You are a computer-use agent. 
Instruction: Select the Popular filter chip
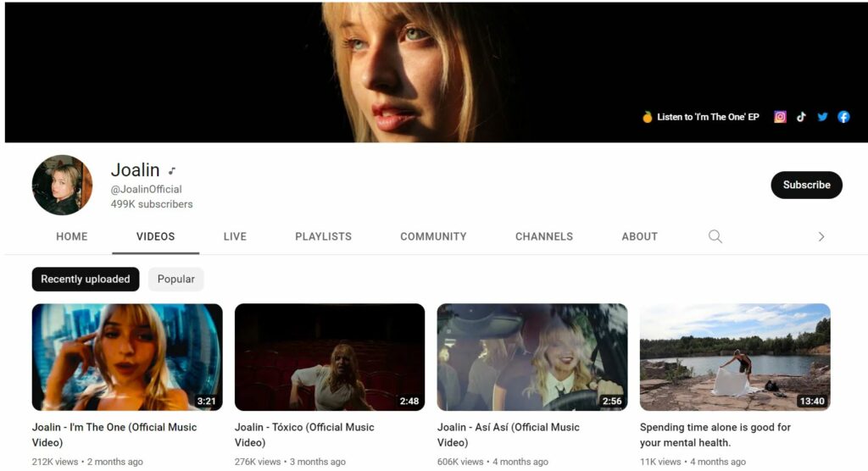click(x=176, y=279)
